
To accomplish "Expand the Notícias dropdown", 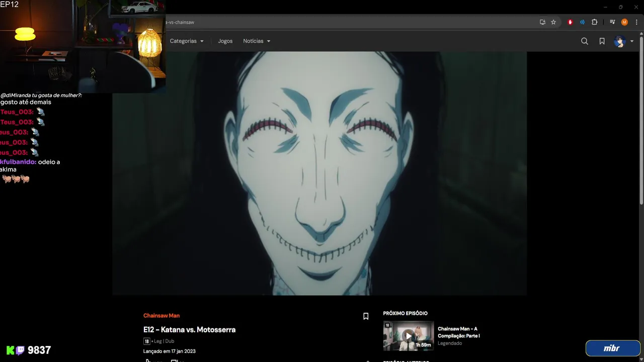I will tap(257, 41).
